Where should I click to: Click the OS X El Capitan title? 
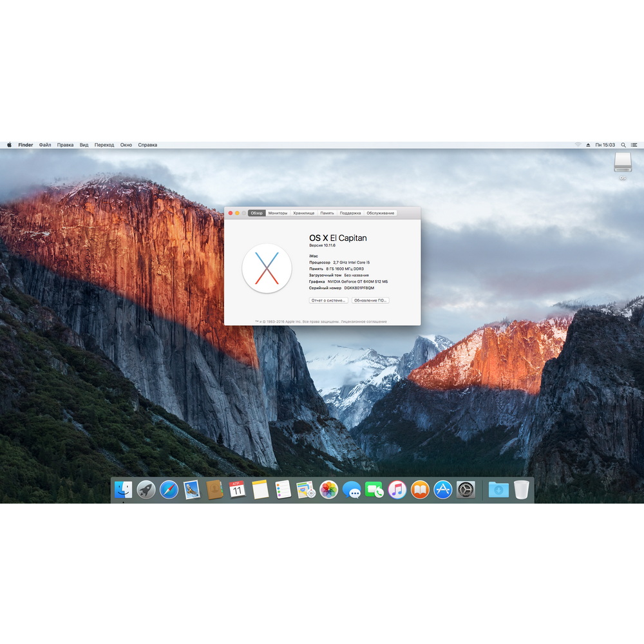338,238
